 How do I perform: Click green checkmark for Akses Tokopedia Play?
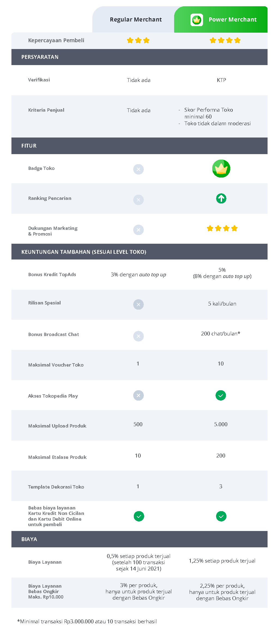click(x=221, y=395)
